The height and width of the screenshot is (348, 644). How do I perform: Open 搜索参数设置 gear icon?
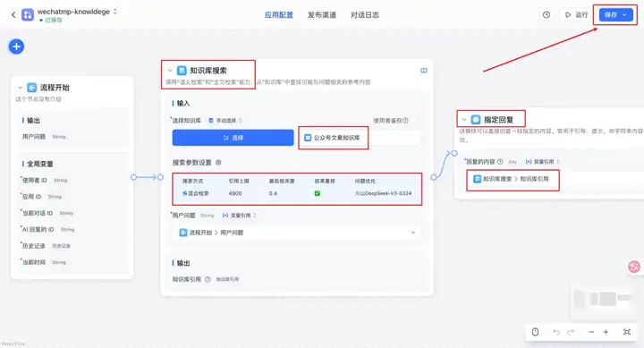(218, 163)
